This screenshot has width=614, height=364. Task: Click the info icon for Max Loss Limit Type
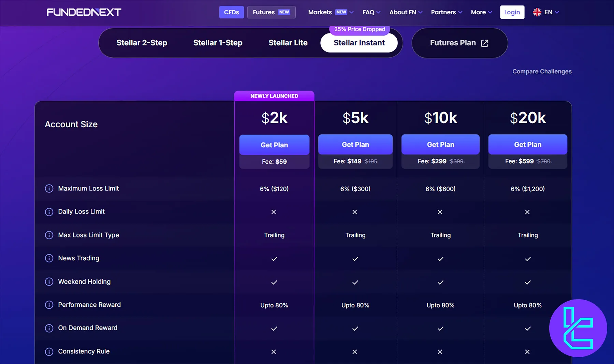pos(49,235)
